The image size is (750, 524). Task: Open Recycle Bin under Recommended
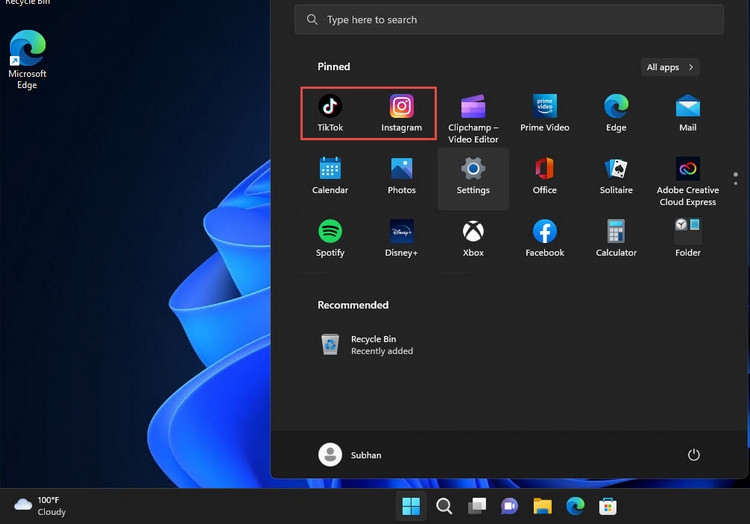[x=366, y=345]
